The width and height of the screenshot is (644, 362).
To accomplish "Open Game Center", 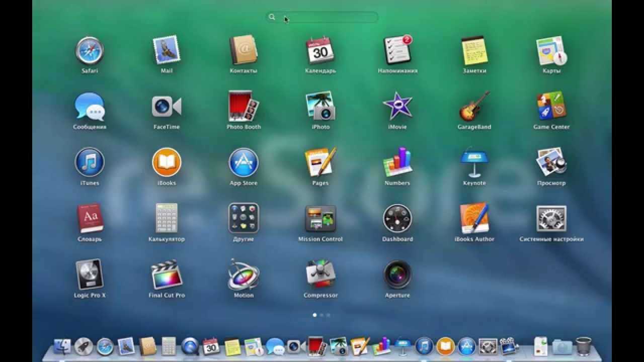I will (551, 106).
